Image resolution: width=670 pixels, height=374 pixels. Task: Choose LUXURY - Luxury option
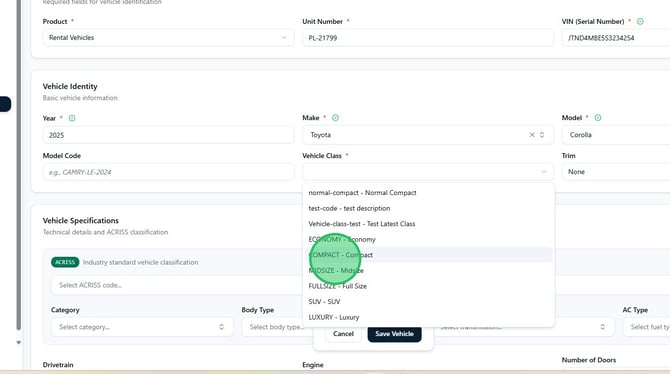tap(428, 317)
